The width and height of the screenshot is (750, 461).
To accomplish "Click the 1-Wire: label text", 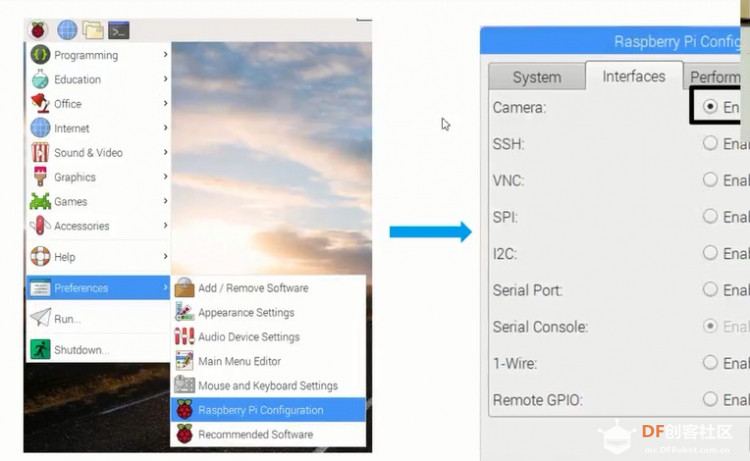I will [x=515, y=363].
